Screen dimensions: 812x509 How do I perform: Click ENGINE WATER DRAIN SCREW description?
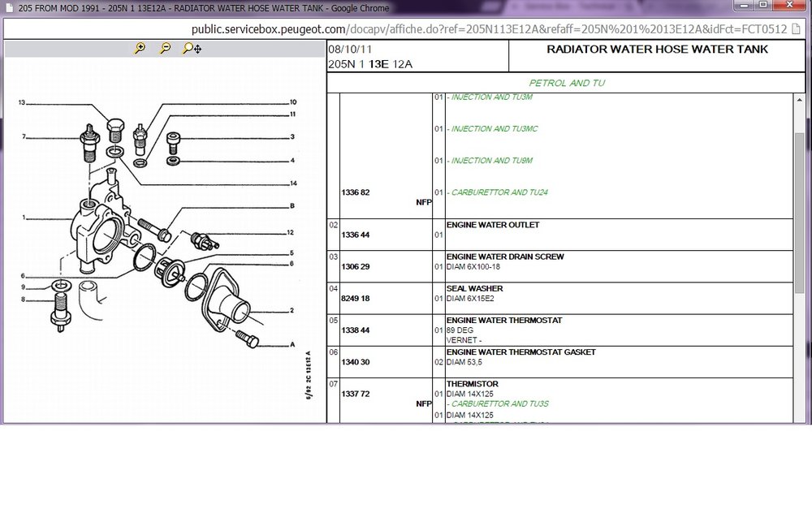click(505, 257)
